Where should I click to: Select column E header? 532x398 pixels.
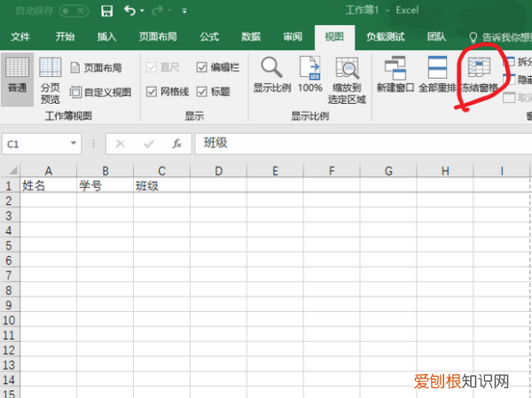[275, 171]
